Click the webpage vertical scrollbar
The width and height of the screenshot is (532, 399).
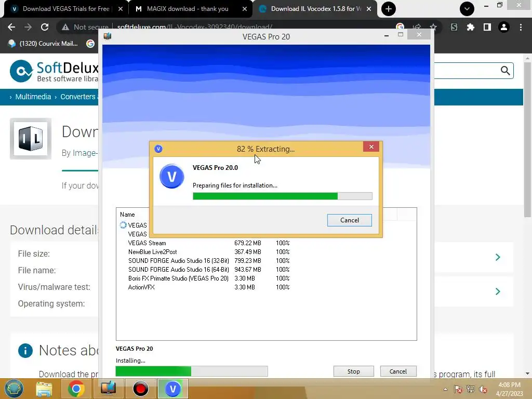pos(527,139)
